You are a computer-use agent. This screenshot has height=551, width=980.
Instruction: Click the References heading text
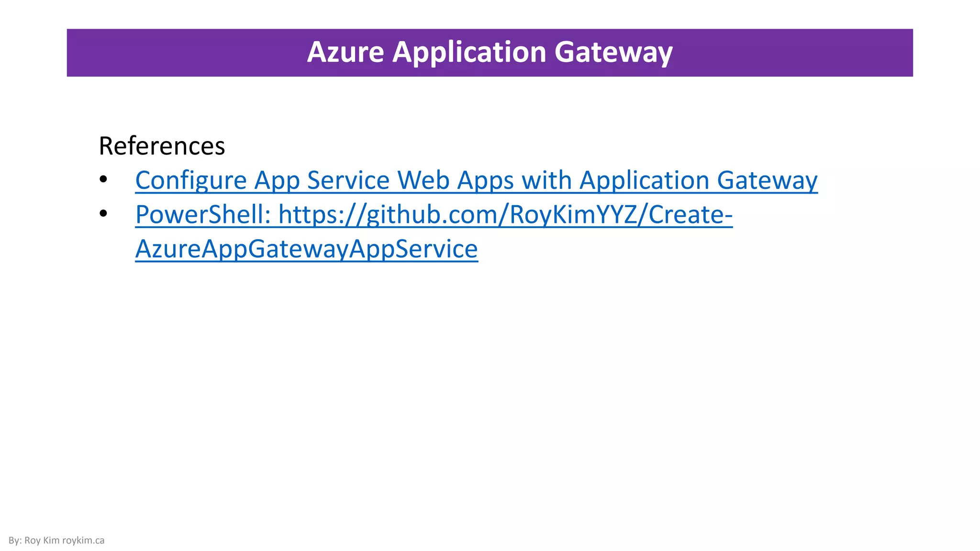click(x=162, y=146)
